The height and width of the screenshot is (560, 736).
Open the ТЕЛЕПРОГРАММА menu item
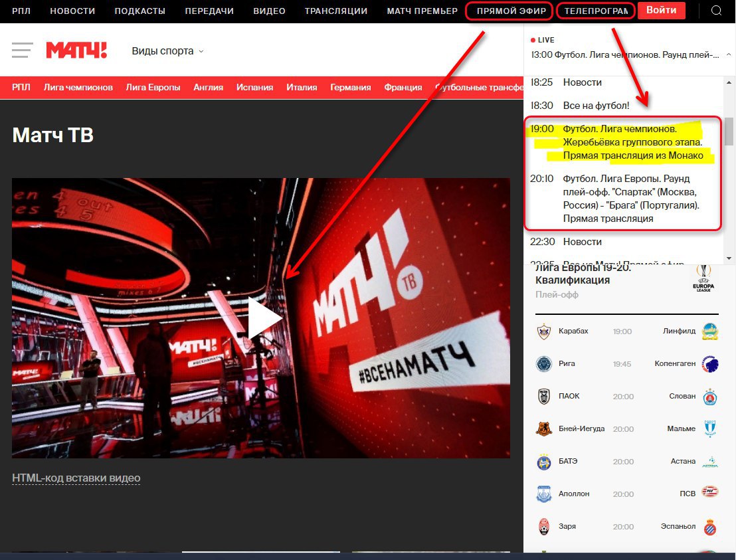[x=596, y=11]
